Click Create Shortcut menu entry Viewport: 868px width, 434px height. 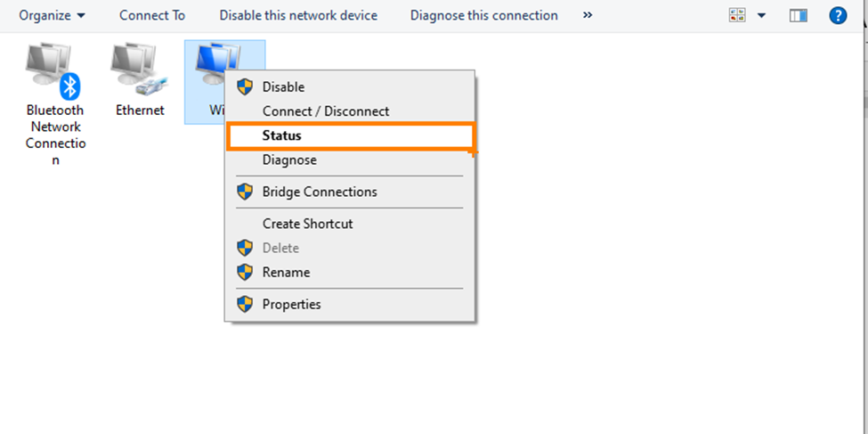[307, 224]
